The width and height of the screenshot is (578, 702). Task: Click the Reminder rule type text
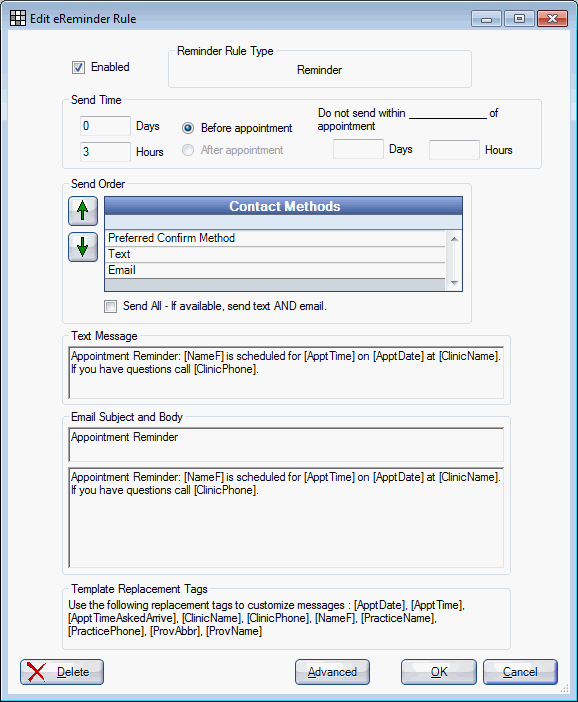pos(319,70)
